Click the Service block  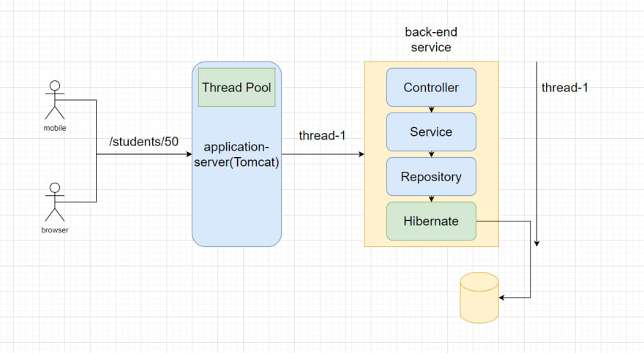coord(431,132)
